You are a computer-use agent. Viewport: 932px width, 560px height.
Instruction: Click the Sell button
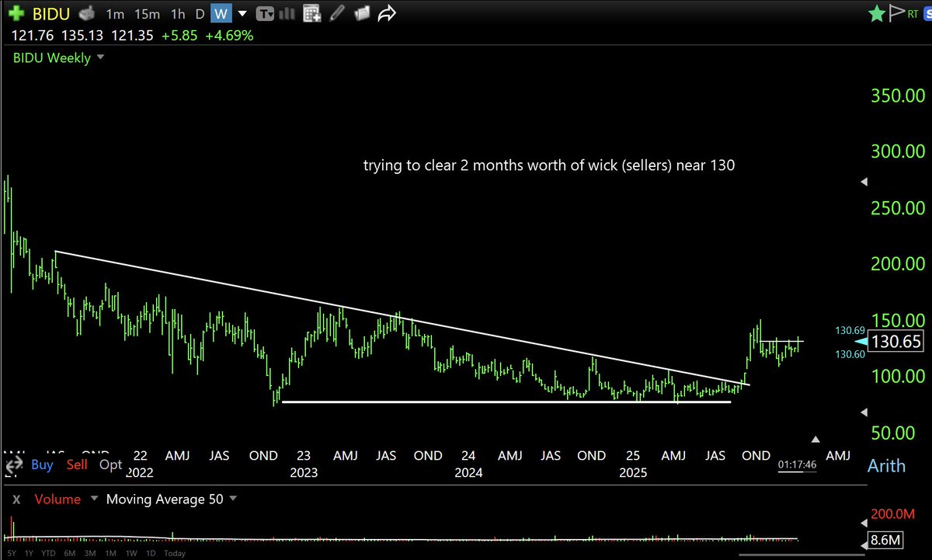tap(77, 464)
